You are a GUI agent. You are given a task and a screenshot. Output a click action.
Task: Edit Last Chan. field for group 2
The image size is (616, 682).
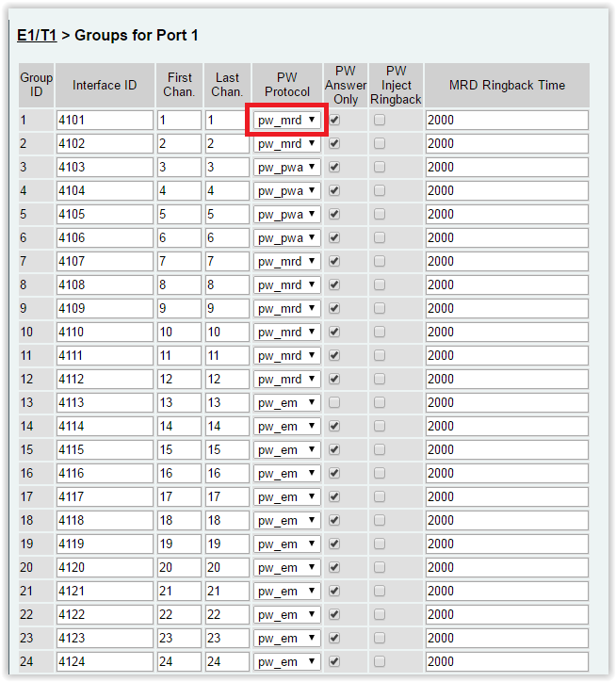click(227, 143)
